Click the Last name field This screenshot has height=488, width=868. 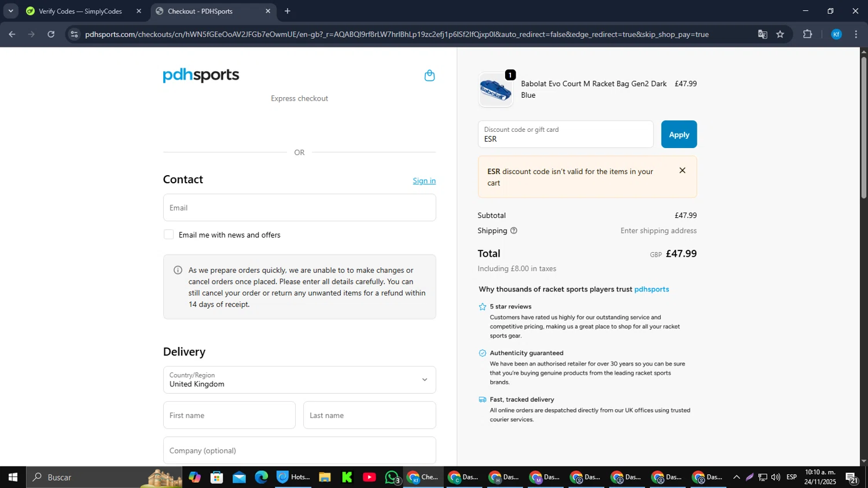coord(369,415)
